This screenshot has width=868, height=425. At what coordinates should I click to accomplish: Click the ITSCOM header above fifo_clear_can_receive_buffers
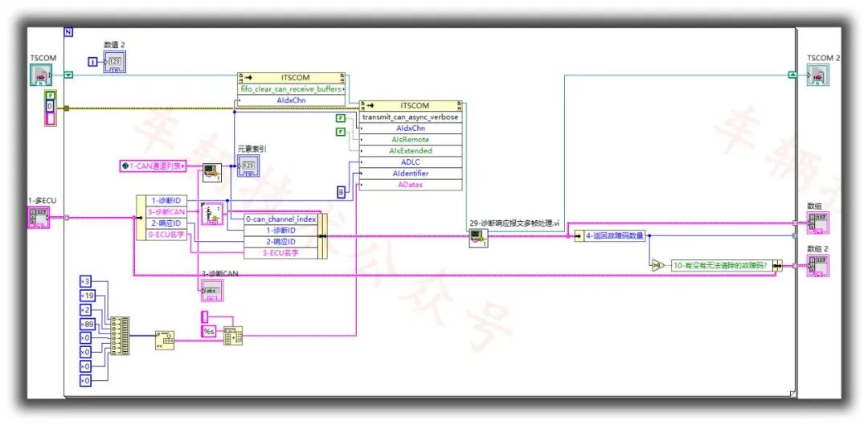click(292, 78)
